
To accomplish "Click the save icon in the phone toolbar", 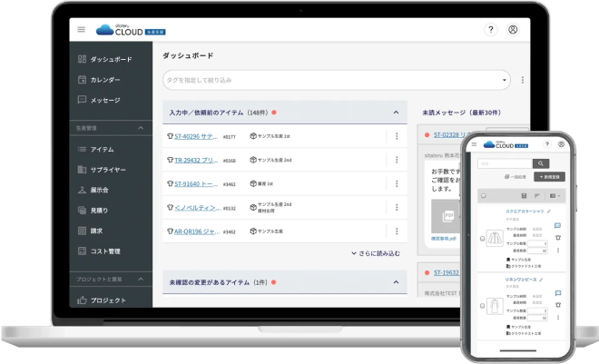I will pos(525,195).
